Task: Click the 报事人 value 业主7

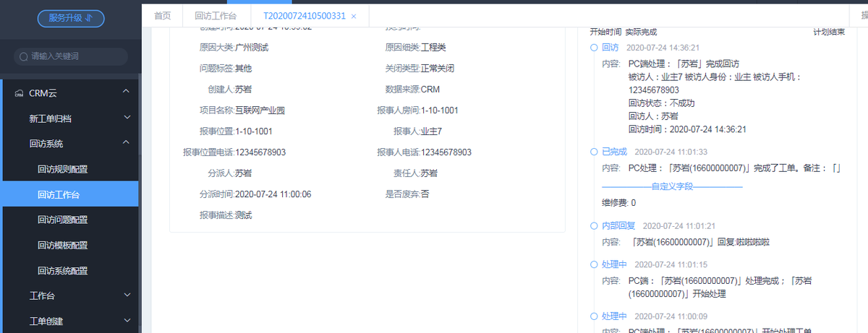Action: 431,131
